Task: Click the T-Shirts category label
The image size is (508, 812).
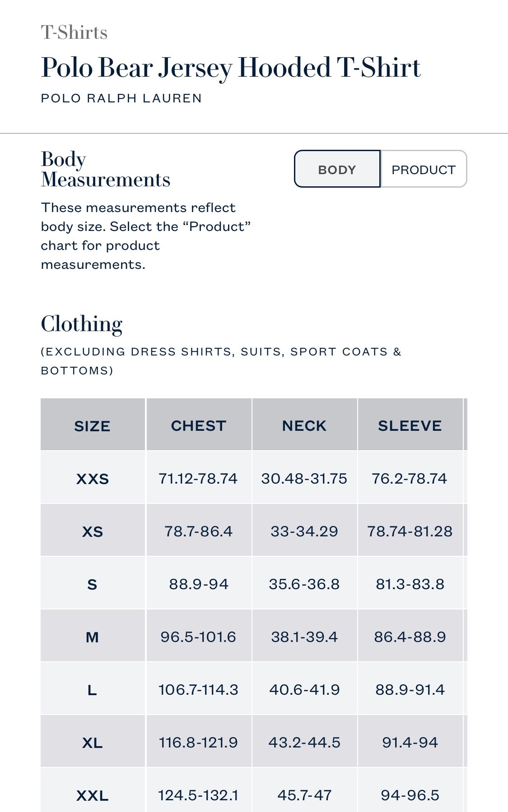Action: point(75,32)
